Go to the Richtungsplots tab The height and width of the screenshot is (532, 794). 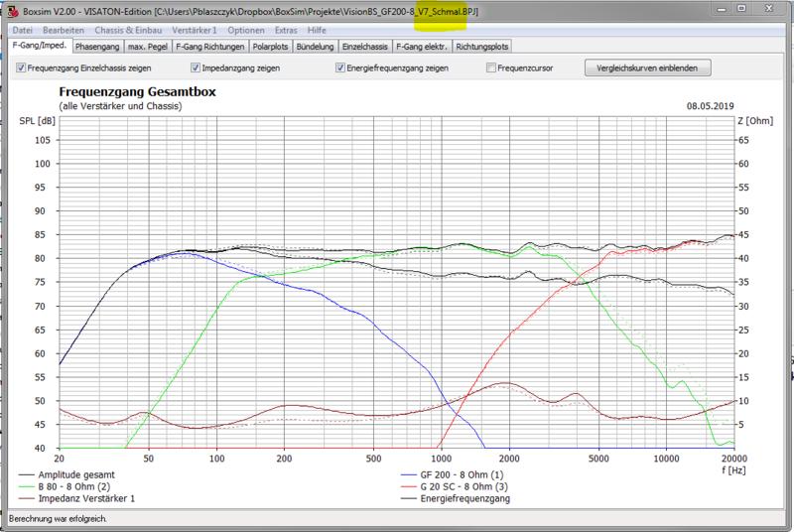coord(484,46)
